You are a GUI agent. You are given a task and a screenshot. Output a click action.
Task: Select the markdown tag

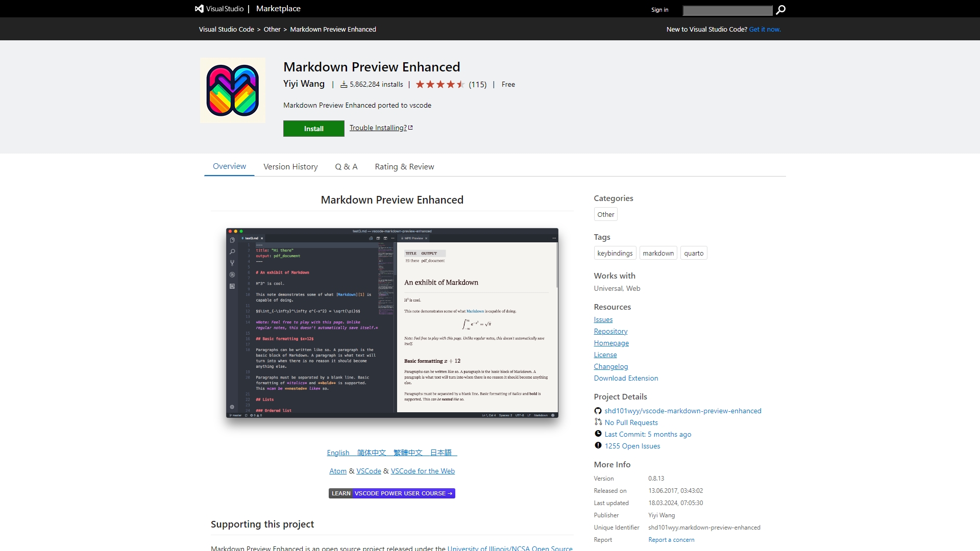click(658, 254)
